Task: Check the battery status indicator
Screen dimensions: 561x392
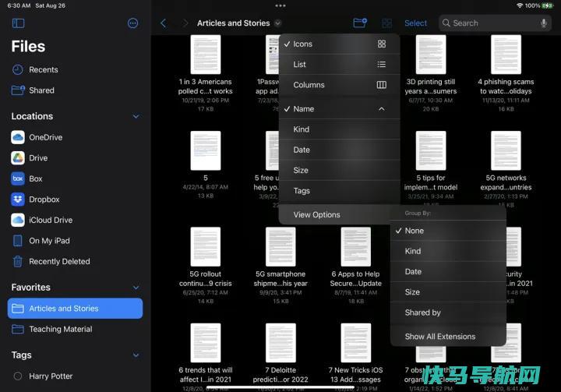Action: [548, 5]
